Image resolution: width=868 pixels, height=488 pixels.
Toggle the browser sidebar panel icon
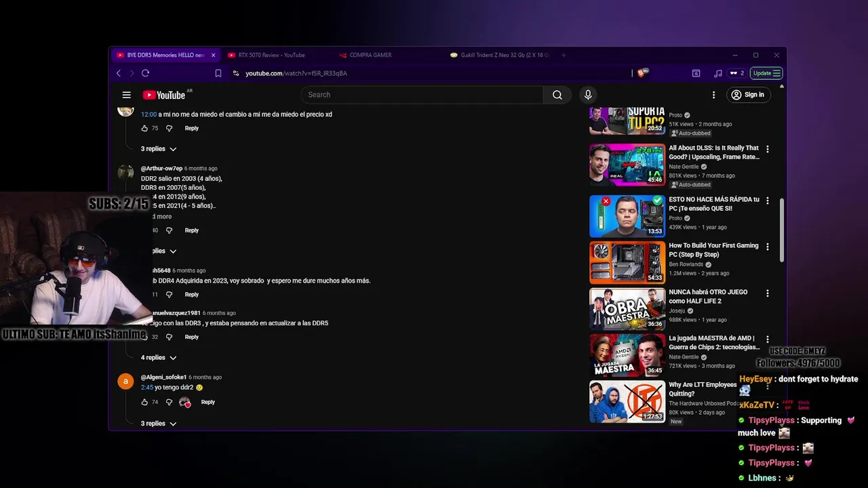[696, 73]
